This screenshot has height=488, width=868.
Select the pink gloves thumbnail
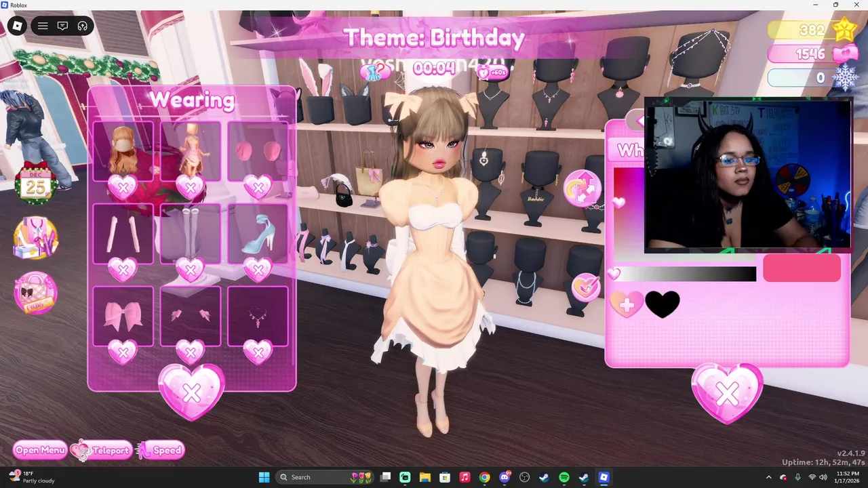(x=123, y=233)
